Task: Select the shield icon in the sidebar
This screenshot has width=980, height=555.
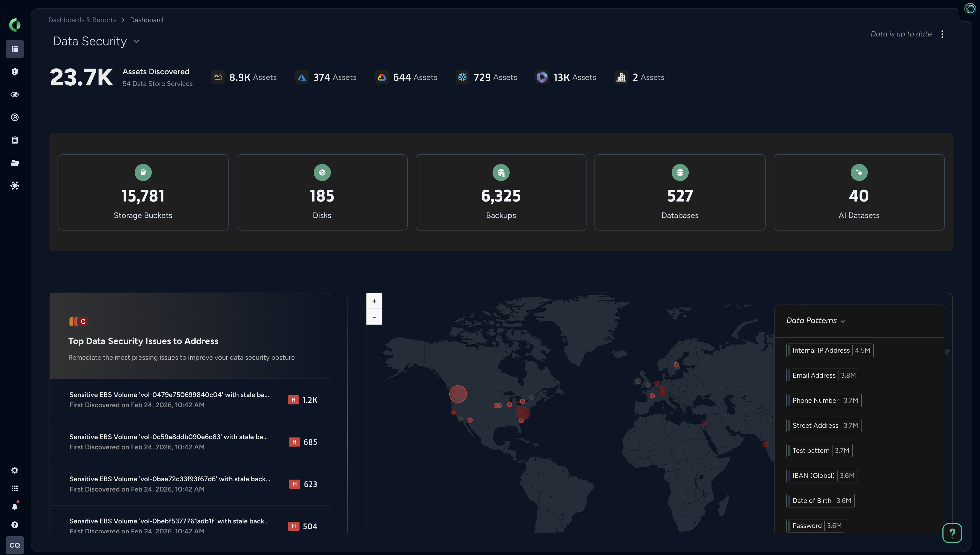Action: click(15, 72)
